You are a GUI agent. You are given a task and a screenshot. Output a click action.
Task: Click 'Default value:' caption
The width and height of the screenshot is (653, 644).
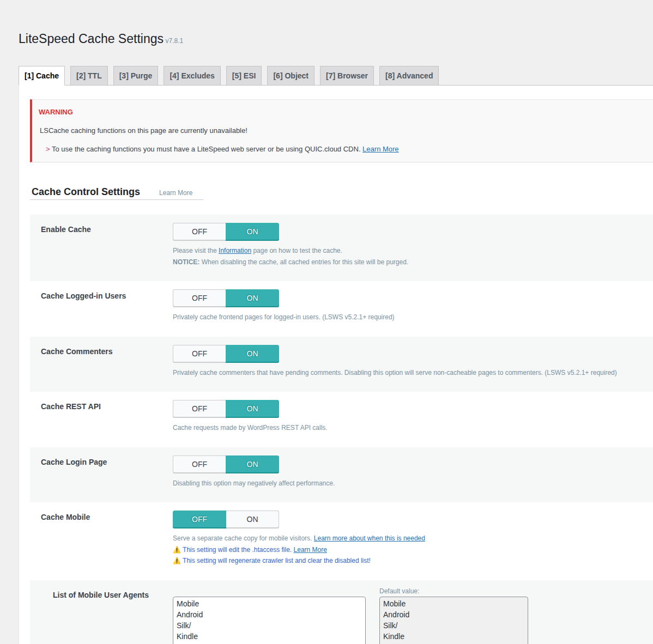point(399,591)
